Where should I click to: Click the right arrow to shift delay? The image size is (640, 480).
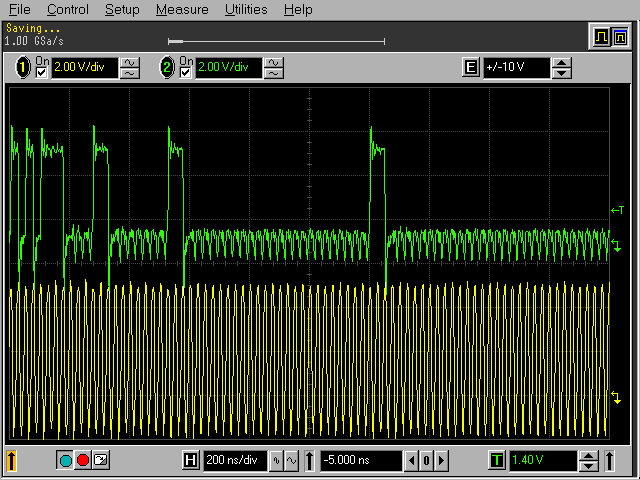(x=441, y=460)
